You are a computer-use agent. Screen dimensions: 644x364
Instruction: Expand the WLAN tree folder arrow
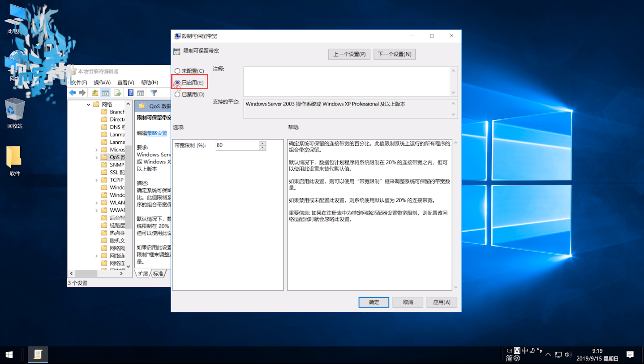[96, 203]
